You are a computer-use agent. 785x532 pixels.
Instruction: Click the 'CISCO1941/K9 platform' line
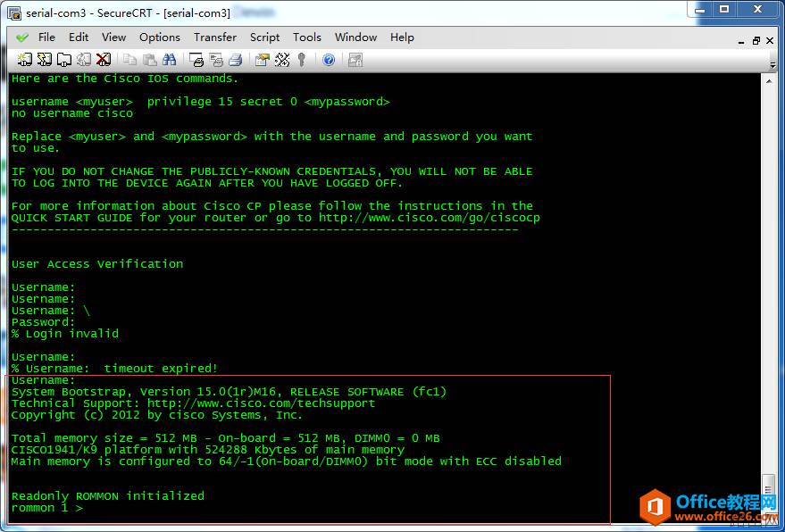[x=208, y=449]
